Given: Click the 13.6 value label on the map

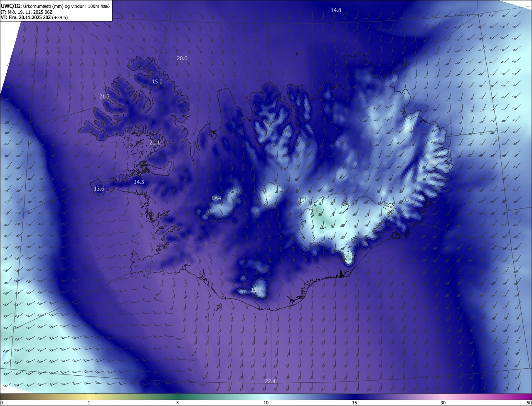Looking at the screenshot, I should pos(99,189).
